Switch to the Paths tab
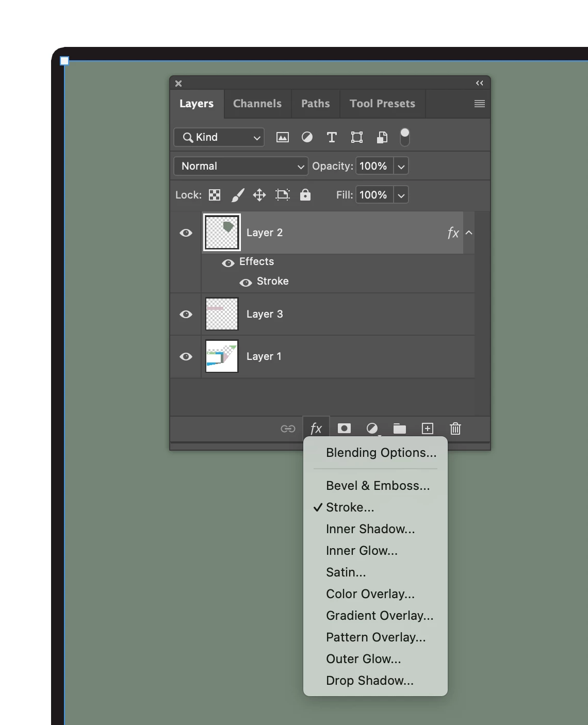 [316, 104]
